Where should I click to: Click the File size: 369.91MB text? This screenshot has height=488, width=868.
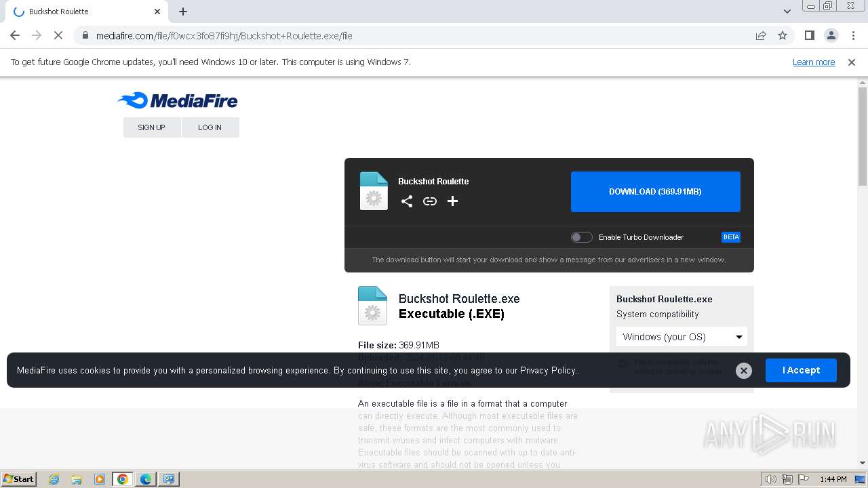[399, 345]
